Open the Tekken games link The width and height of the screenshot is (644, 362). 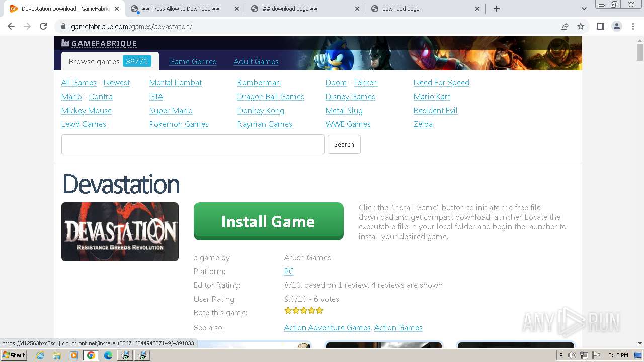(366, 83)
